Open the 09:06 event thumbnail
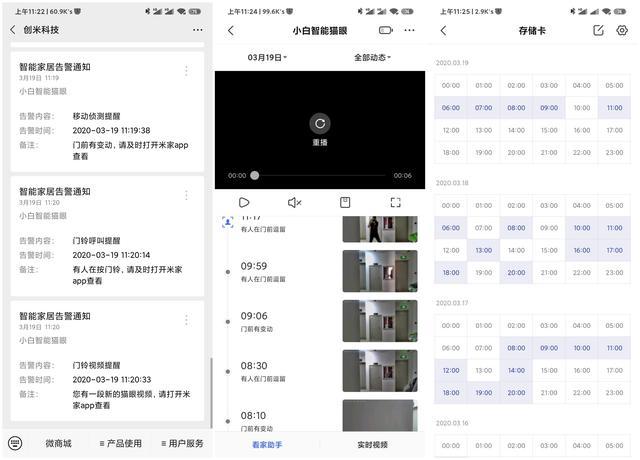Screen dimensions: 640x460 (380, 321)
